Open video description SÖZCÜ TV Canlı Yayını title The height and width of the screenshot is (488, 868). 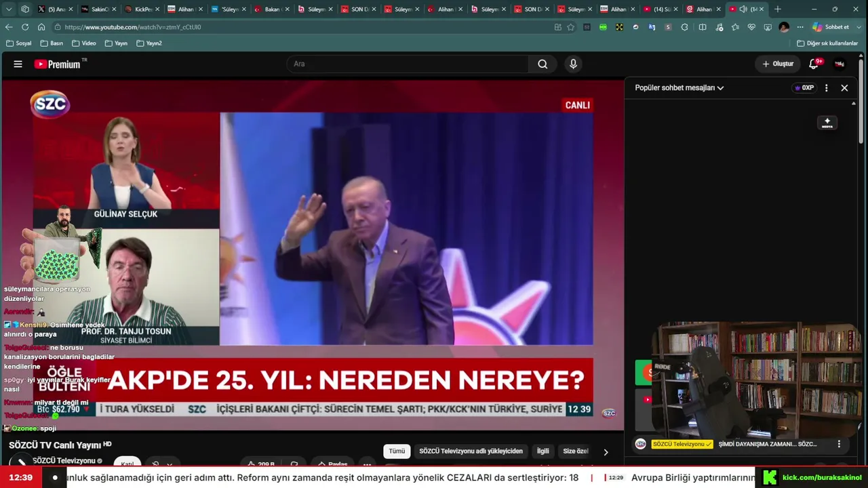(x=60, y=445)
